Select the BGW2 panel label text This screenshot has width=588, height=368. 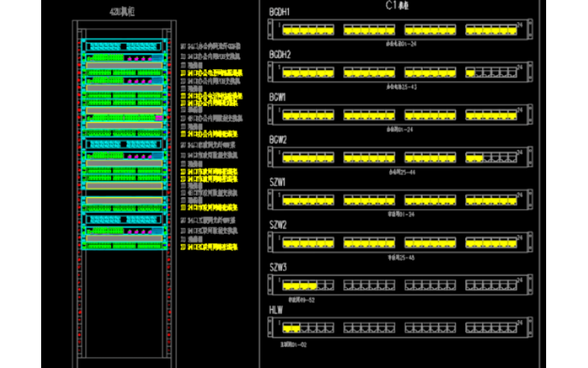pyautogui.click(x=278, y=140)
